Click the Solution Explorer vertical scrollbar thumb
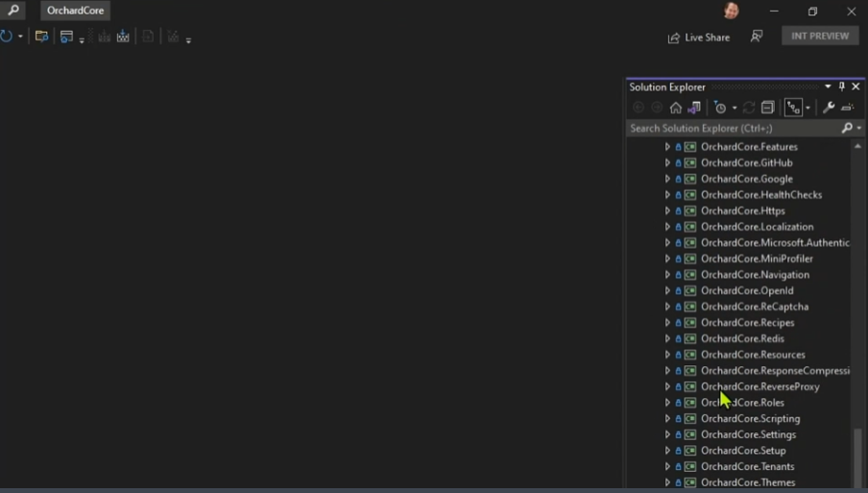This screenshot has height=493, width=868. 858,457
